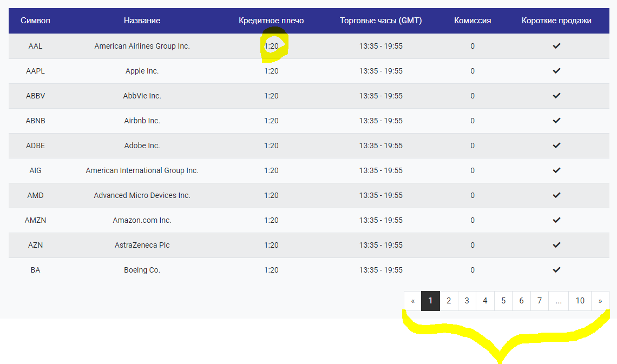Viewport: 617px width, 364px height.
Task: Click the Торговые часы (GMT) header
Action: (381, 21)
